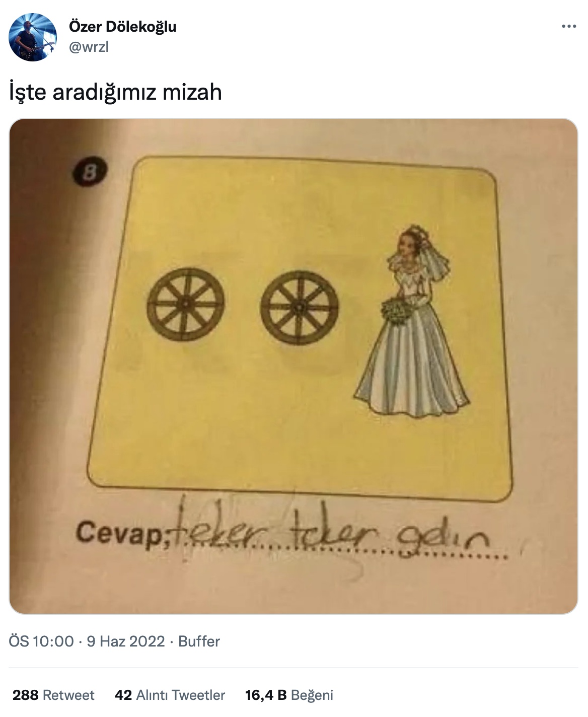Click the right wagon wheel in the image

coord(300,307)
